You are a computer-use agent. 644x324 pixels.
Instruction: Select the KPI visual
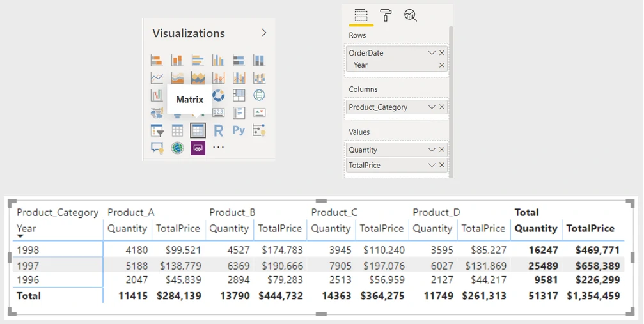[259, 112]
